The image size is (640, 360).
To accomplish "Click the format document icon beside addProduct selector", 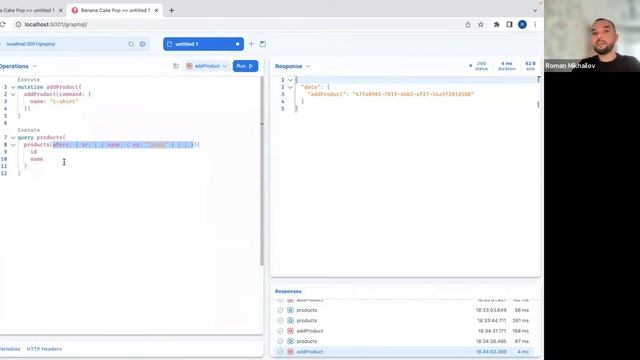I will pos(176,66).
